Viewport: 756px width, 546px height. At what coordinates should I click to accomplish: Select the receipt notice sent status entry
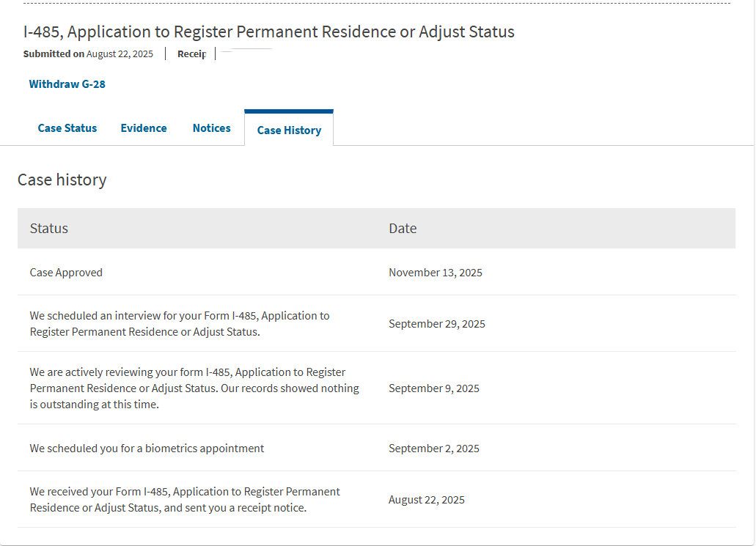coord(185,500)
